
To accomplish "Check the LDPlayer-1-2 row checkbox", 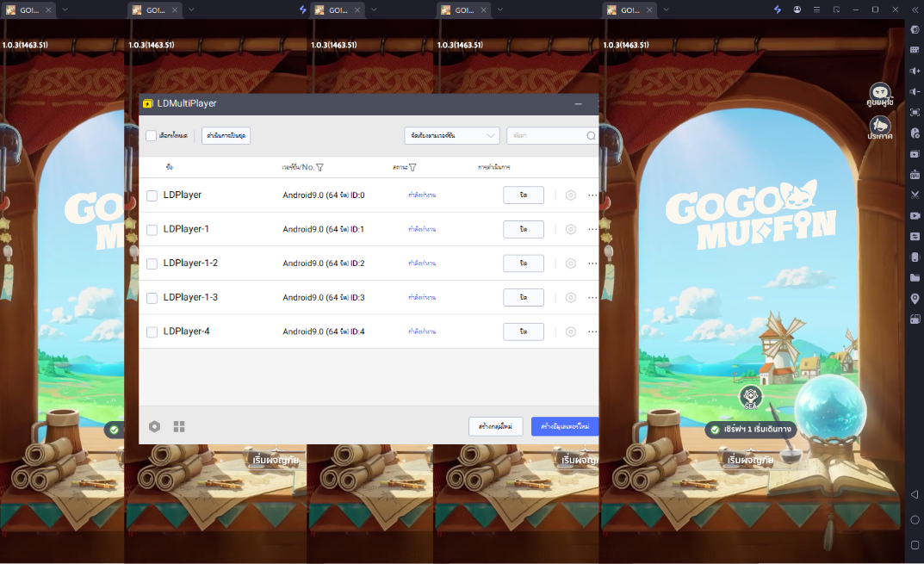I will tap(152, 264).
